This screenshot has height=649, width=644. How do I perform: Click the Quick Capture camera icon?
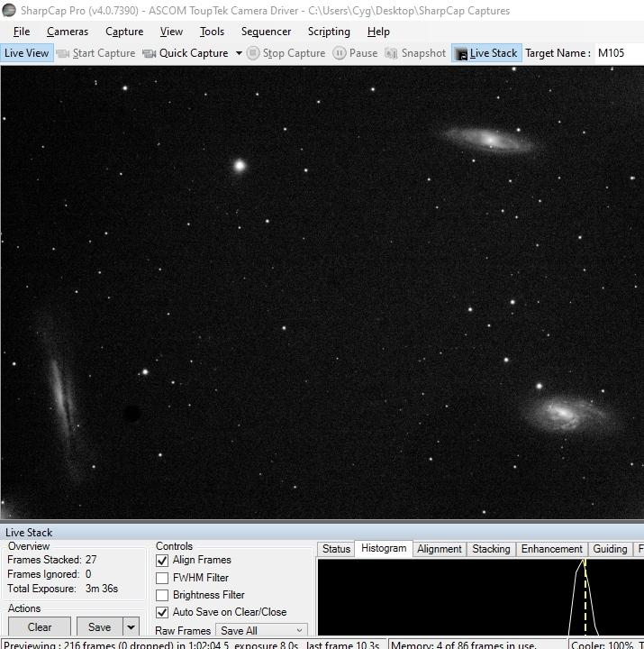(150, 53)
